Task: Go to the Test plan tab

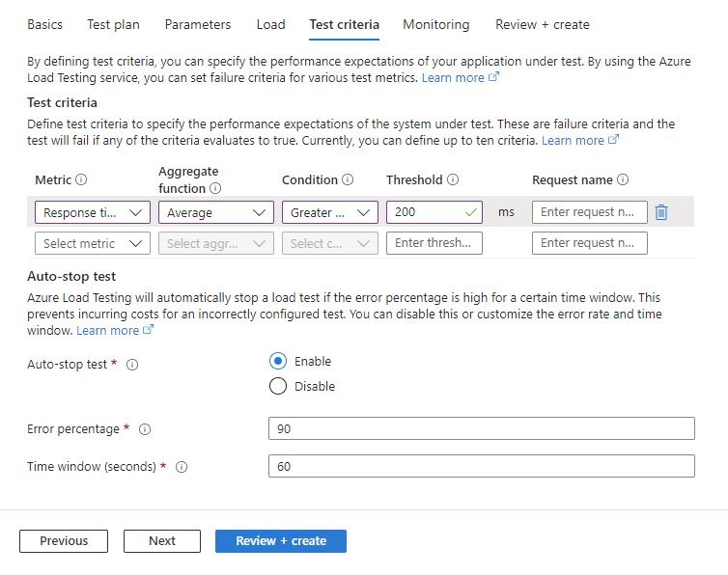Action: coord(113,24)
